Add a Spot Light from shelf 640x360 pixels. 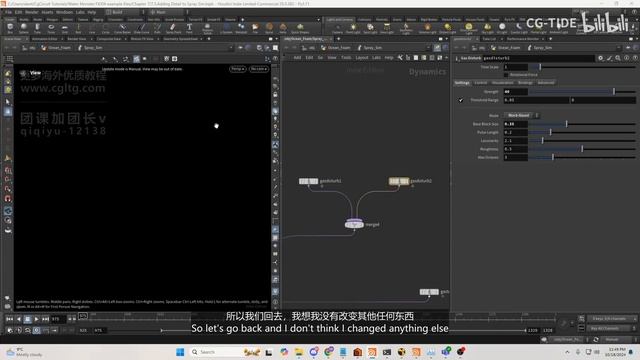click(370, 28)
